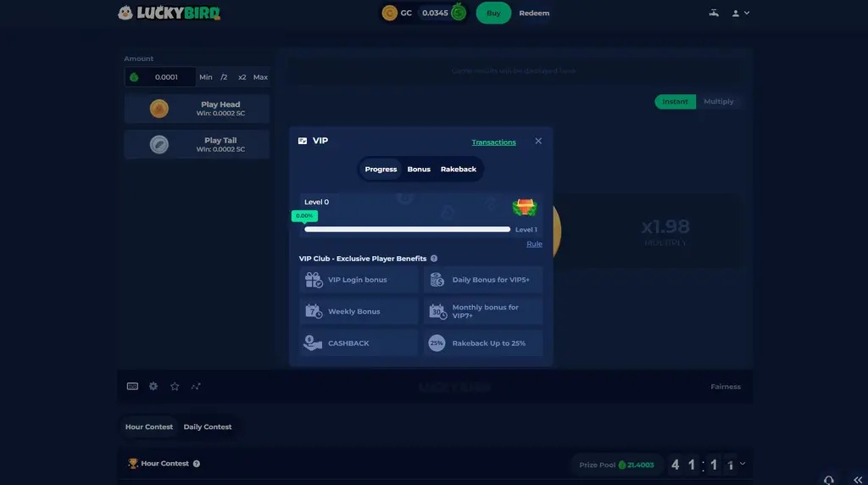Open the Rakeback tab in VIP dialog
The width and height of the screenshot is (868, 485).
[x=459, y=170]
